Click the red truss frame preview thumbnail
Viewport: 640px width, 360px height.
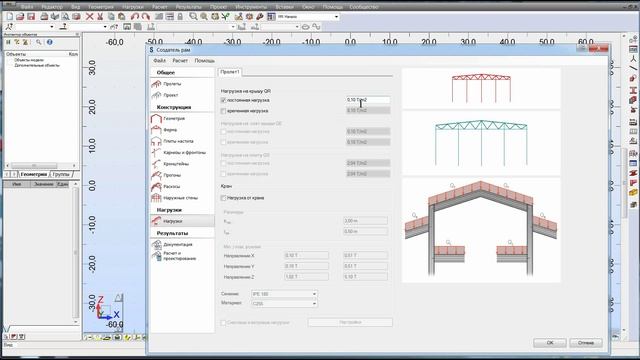pyautogui.click(x=481, y=88)
